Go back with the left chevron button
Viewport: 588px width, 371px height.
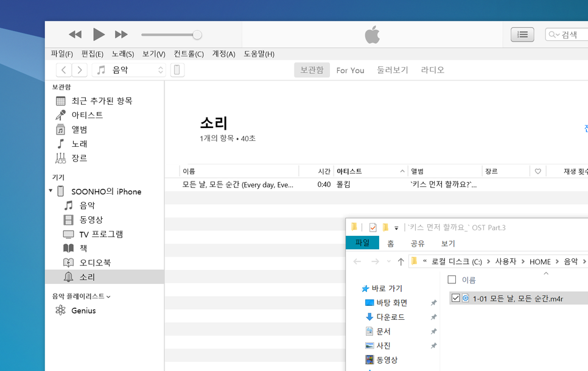64,70
